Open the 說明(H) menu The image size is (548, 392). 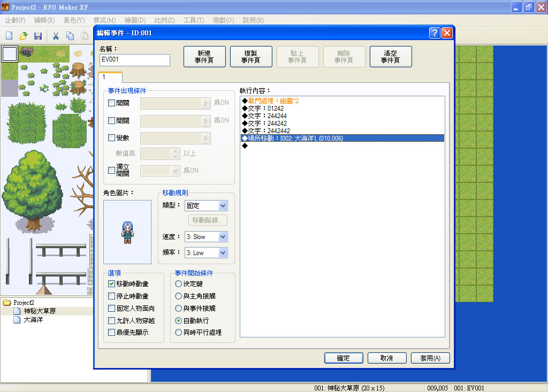pos(253,20)
